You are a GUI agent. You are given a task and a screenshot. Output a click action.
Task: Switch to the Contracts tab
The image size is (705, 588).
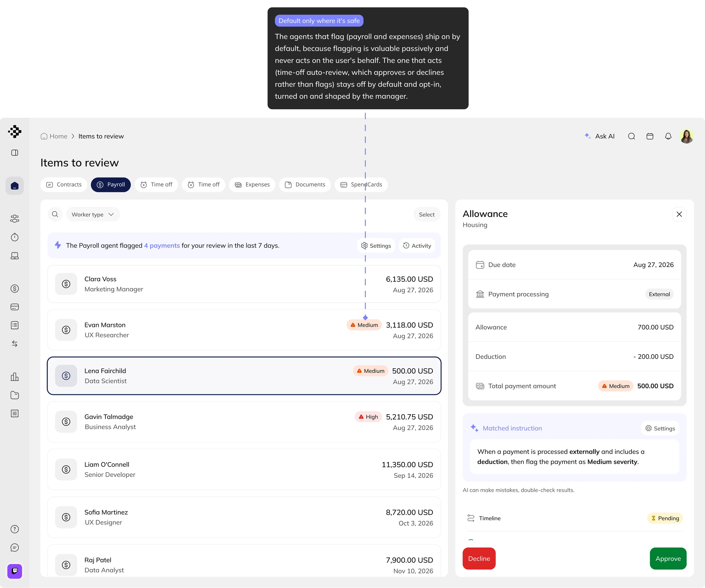pyautogui.click(x=64, y=185)
